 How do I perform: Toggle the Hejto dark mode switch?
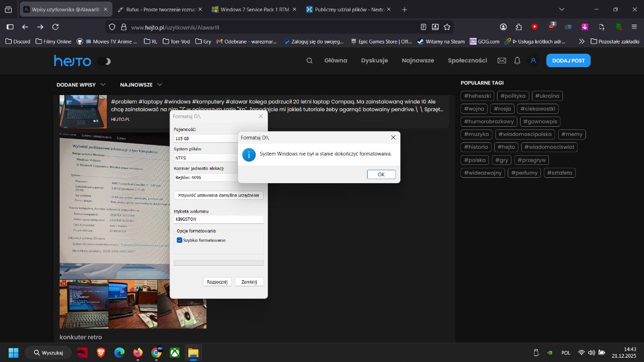(104, 61)
